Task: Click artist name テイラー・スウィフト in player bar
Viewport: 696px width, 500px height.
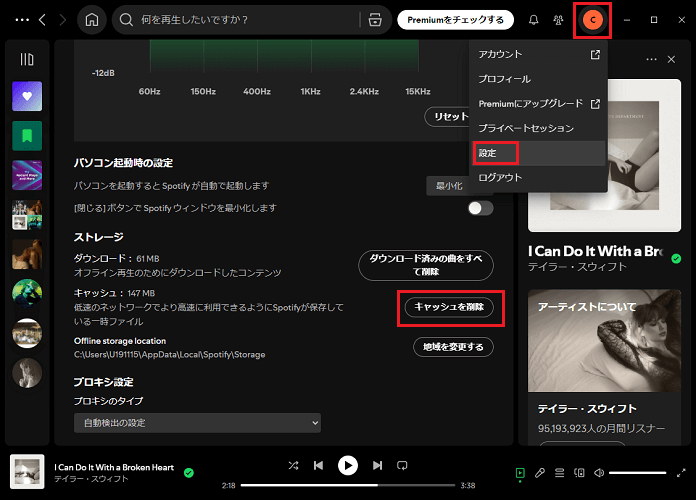Action: pyautogui.click(x=91, y=479)
